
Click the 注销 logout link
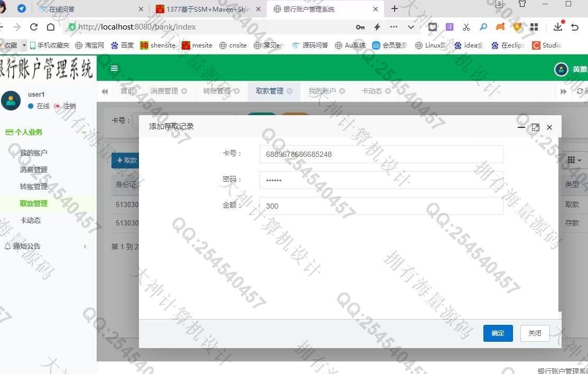click(x=66, y=106)
